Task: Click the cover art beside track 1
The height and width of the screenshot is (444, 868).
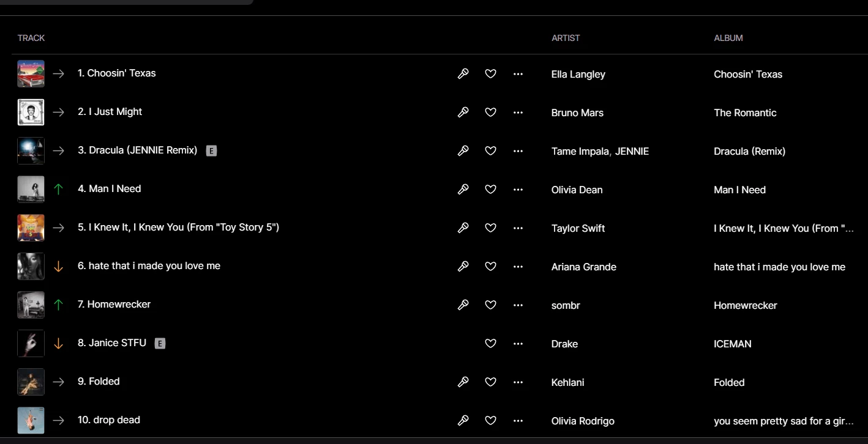Action: coord(31,73)
